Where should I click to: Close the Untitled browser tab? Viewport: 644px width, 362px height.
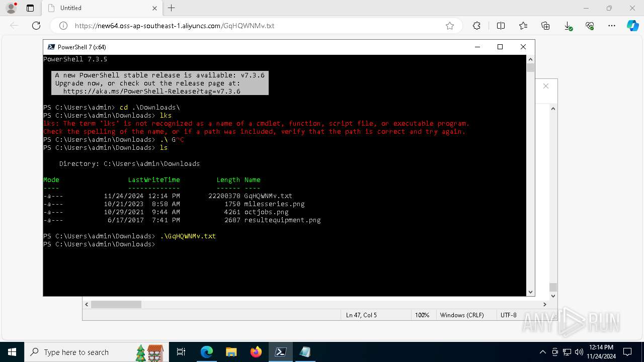click(154, 8)
